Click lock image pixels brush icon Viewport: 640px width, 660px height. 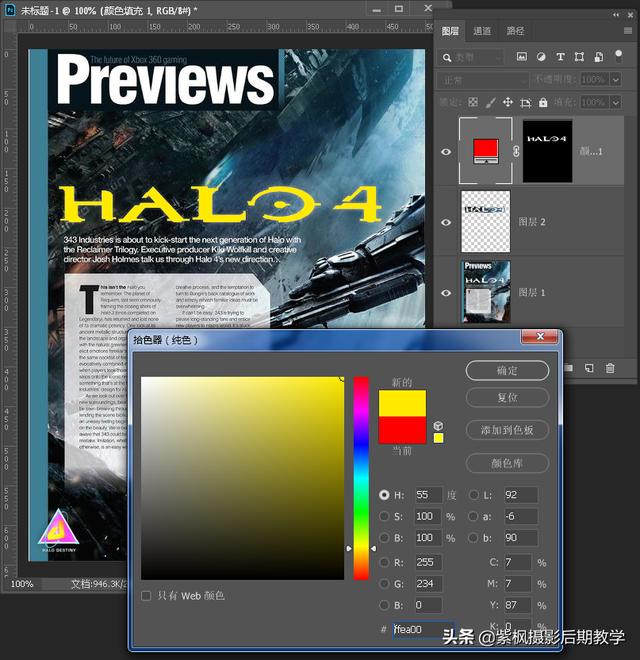(x=490, y=102)
